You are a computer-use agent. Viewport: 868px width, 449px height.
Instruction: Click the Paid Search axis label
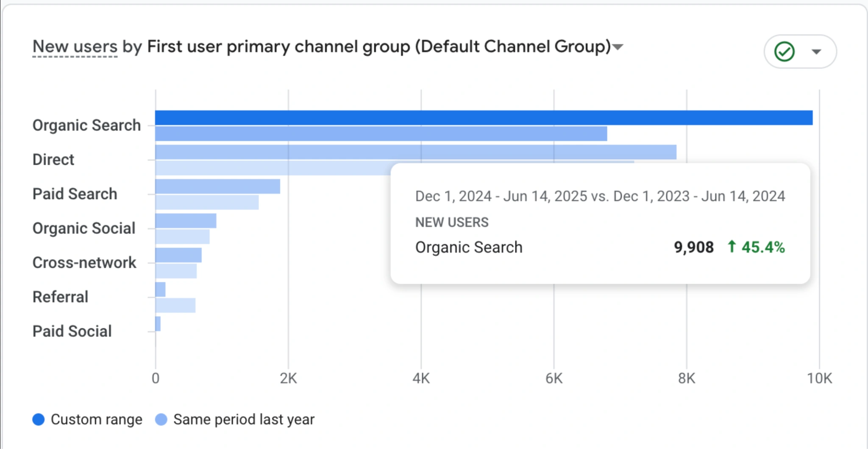75,194
